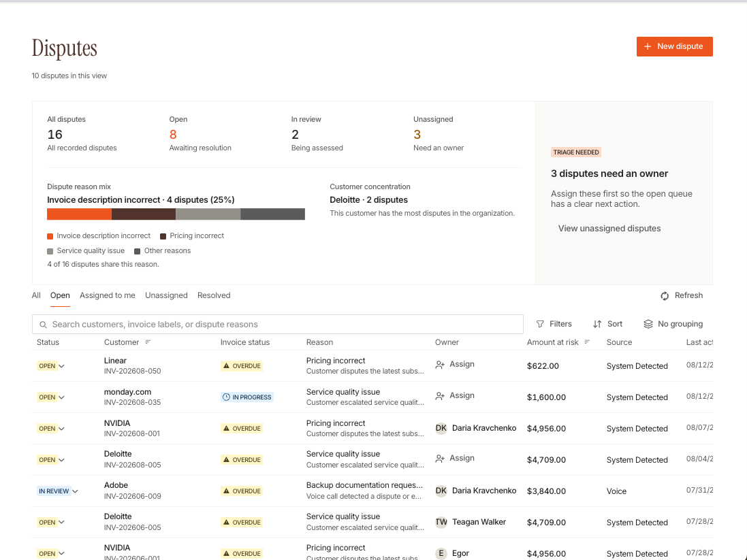This screenshot has height=560, width=747.
Task: Open the Filters button
Action: 554,325
